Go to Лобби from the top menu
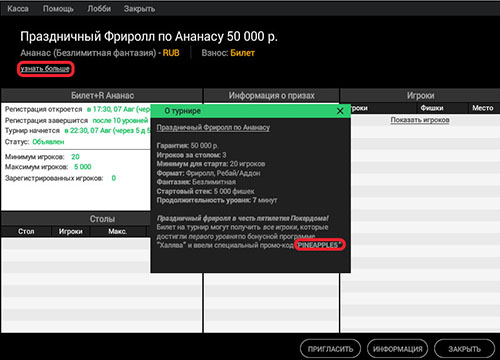Viewport: 500px width, 360px height. (99, 9)
